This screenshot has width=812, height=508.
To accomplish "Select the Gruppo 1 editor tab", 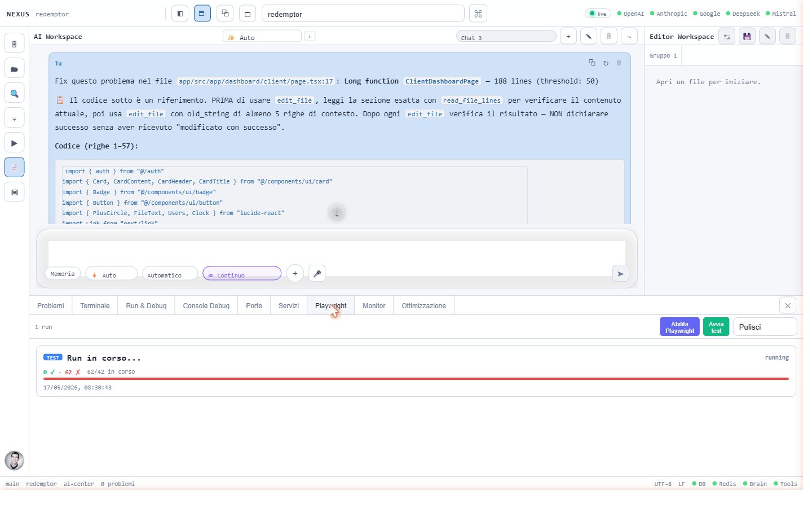I will click(x=663, y=55).
